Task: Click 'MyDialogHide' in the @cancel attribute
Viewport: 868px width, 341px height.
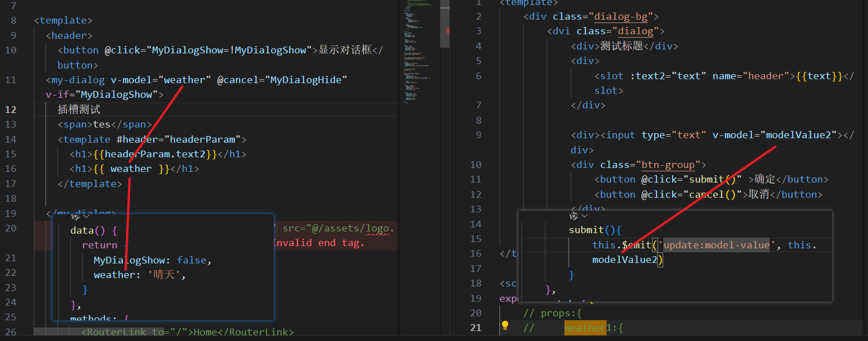Action: 306,80
